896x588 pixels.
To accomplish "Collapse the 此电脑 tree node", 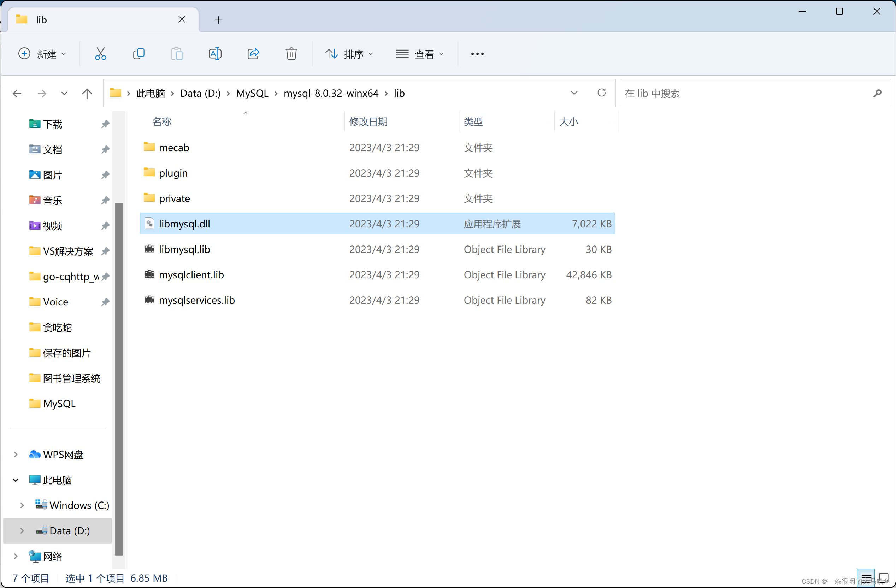I will (16, 480).
